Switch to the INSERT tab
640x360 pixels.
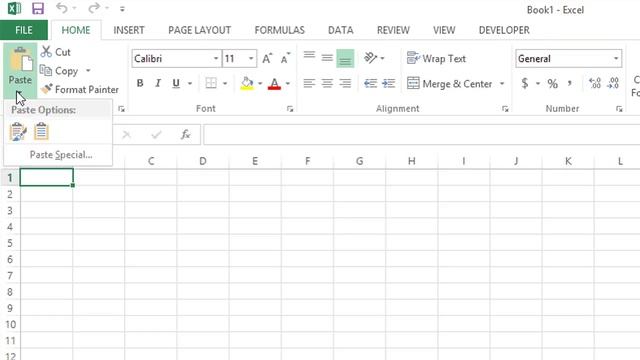(x=129, y=30)
